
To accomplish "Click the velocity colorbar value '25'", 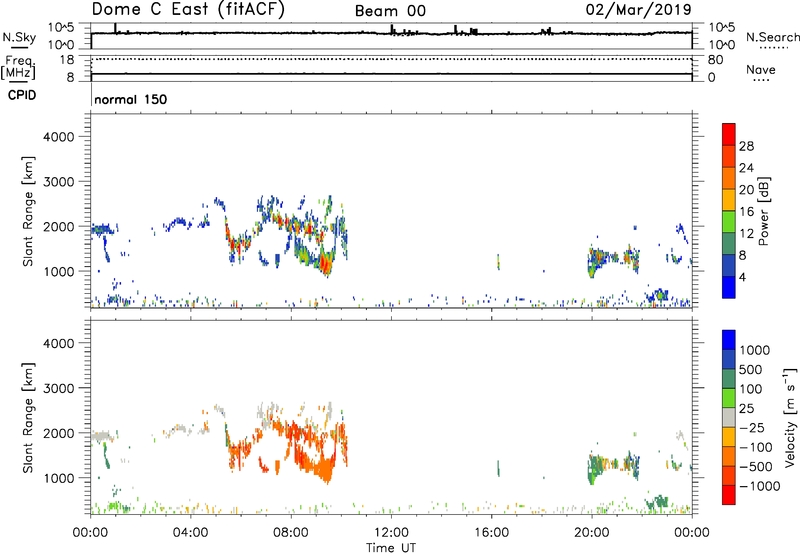I will coord(746,408).
